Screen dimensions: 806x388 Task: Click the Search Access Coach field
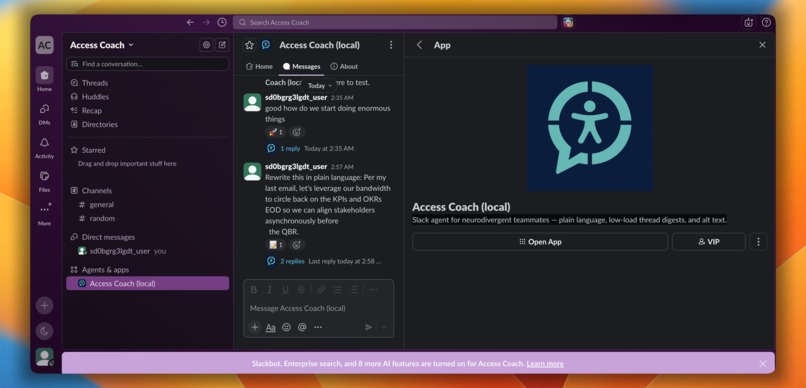pyautogui.click(x=395, y=23)
